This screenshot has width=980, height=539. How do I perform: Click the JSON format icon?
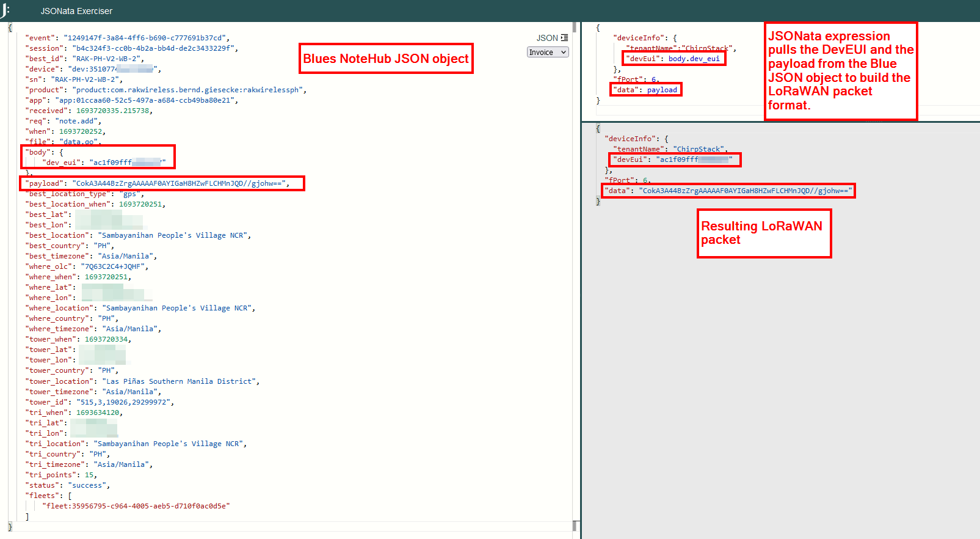(x=564, y=38)
